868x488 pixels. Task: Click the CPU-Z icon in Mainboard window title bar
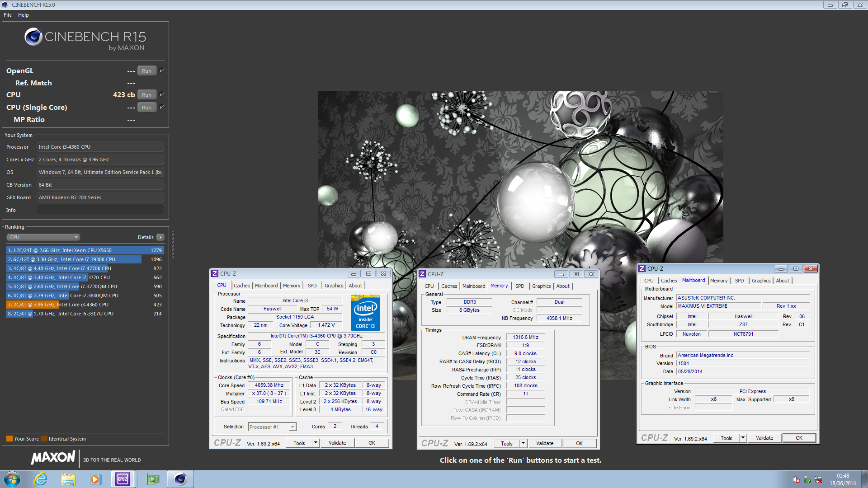[x=642, y=269]
